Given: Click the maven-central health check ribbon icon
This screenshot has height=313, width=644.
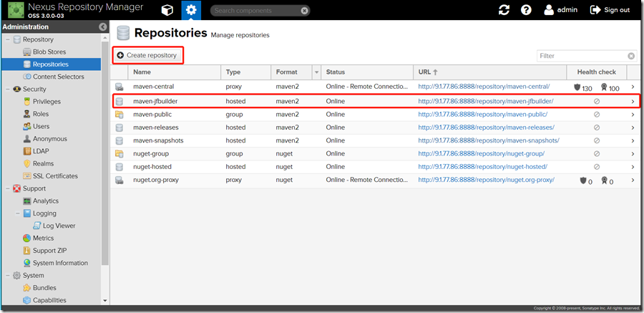Looking at the screenshot, I should (x=604, y=87).
